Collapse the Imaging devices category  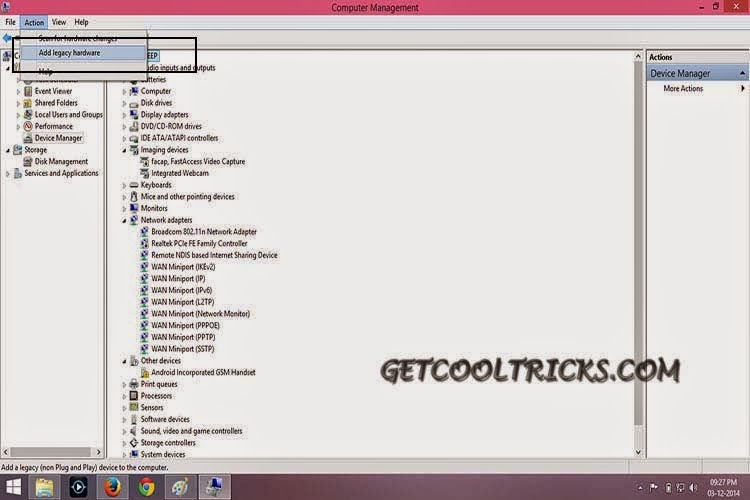[x=124, y=150]
